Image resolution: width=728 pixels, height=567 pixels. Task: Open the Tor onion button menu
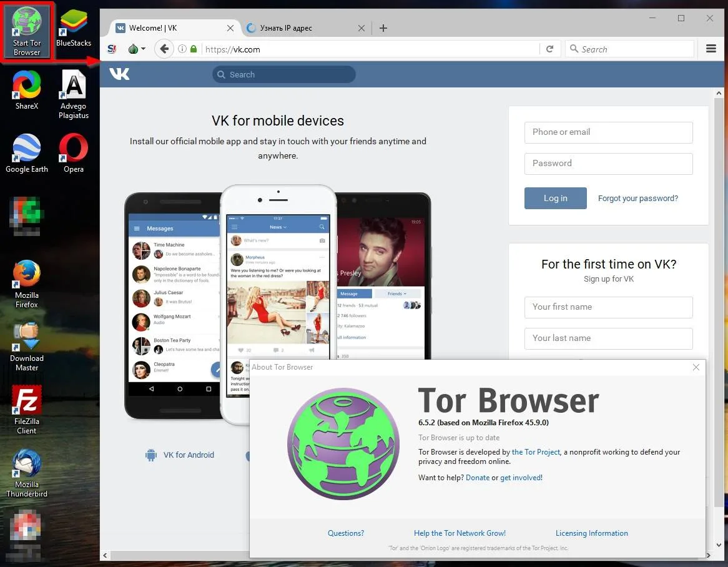(x=137, y=49)
